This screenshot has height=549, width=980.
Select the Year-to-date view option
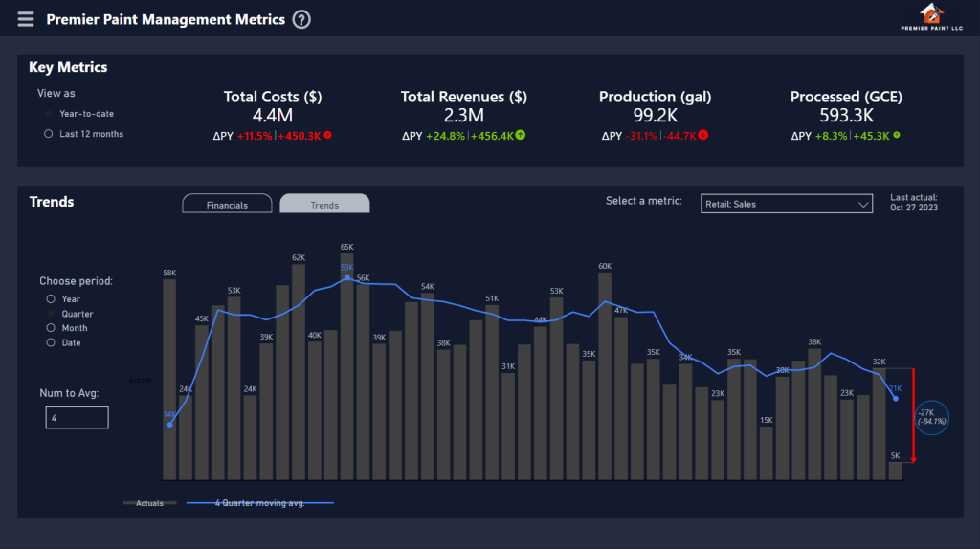(49, 114)
